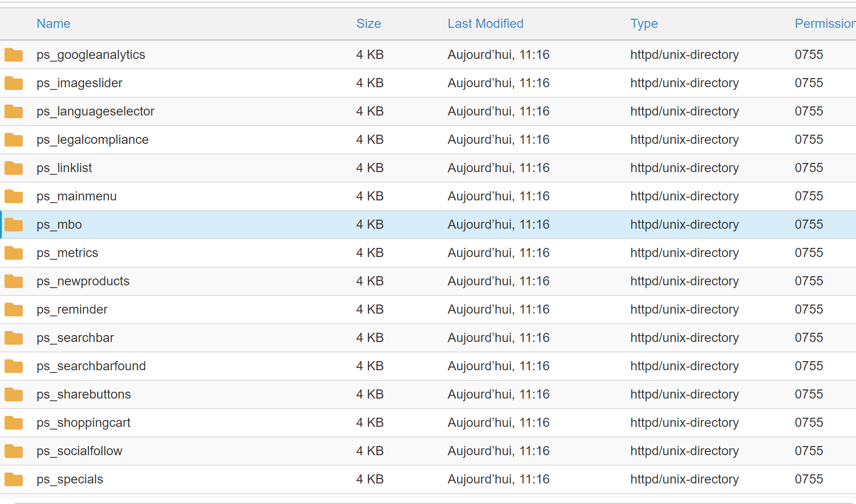Click the ps_reminder folder icon
Screen dimensions: 856x504
pos(14,310)
